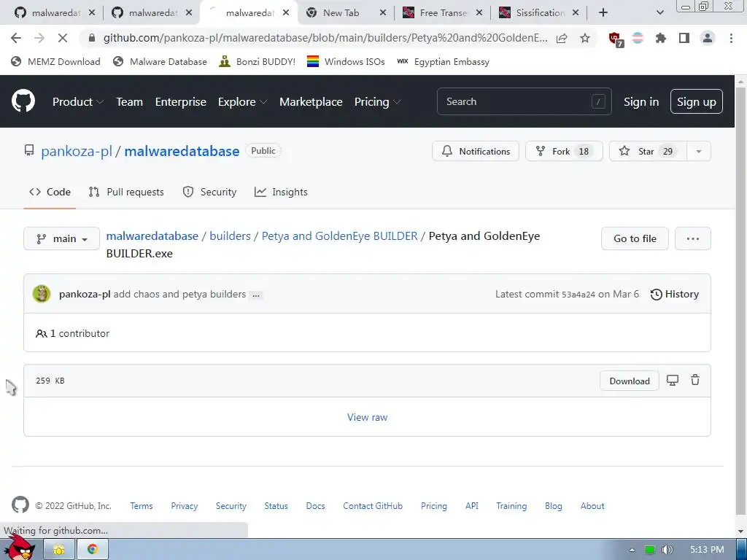
Task: Go back using the browser back arrow
Action: point(16,38)
